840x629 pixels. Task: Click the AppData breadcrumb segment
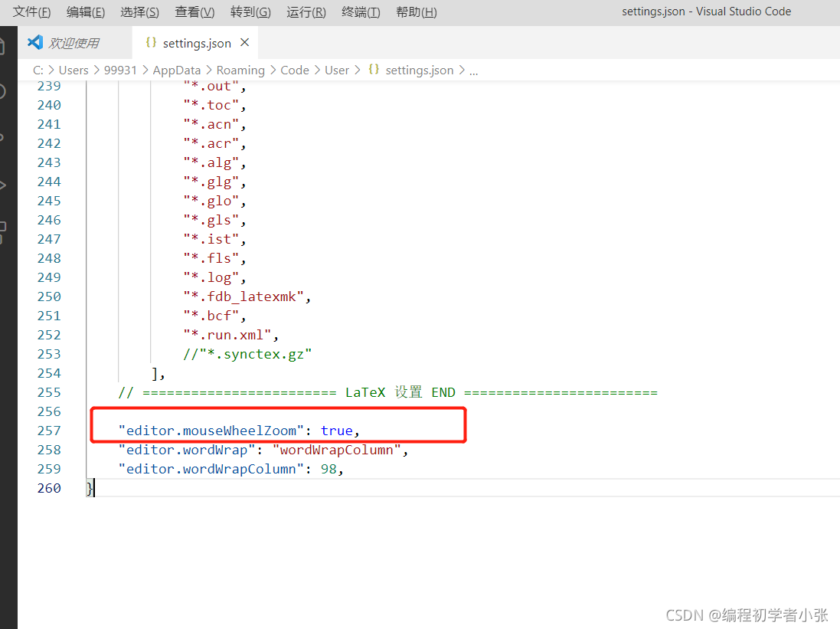click(x=177, y=70)
